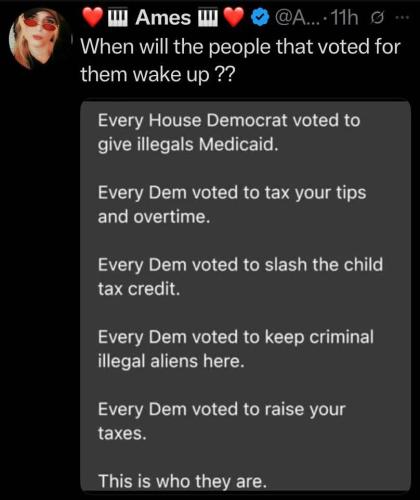Click the first red heart emoji
The width and height of the screenshot is (420, 500).
click(93, 17)
